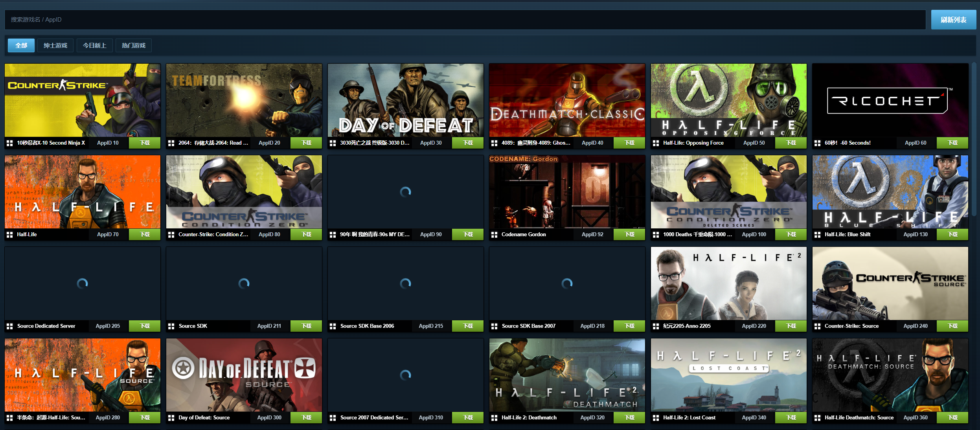This screenshot has height=430, width=980.
Task: Show the 热门游戏 tab
Action: pos(134,46)
